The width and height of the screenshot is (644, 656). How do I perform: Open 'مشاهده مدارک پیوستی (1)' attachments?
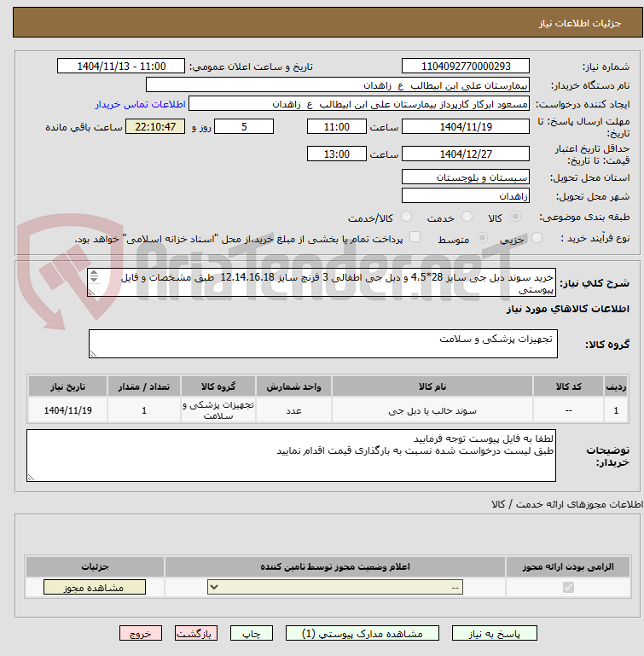point(363,634)
